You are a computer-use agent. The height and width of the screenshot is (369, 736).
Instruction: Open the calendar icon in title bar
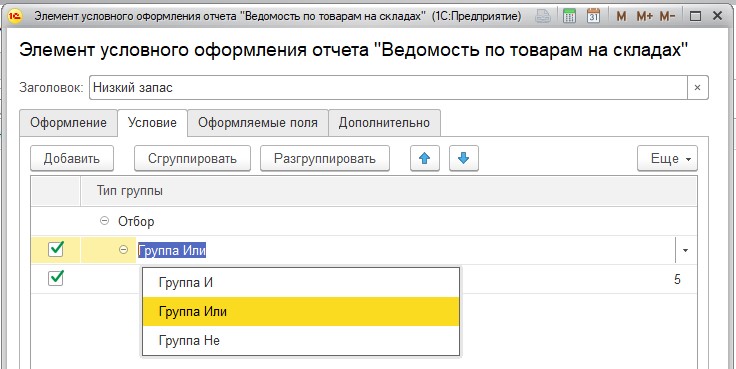(x=594, y=16)
